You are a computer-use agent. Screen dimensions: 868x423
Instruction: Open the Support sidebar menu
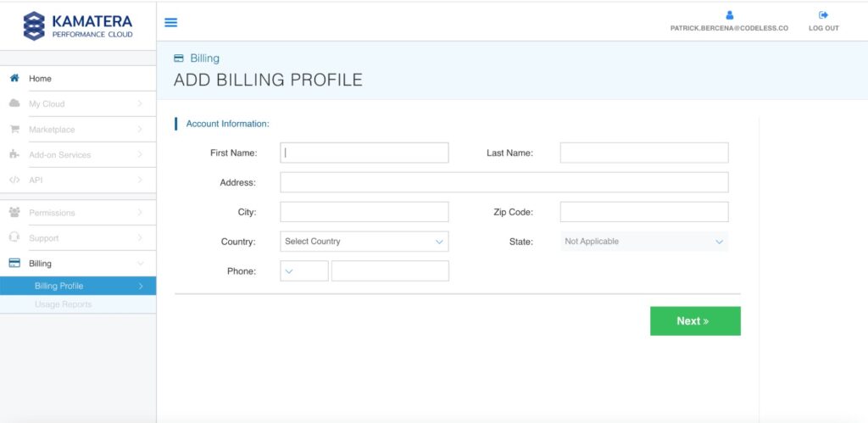click(x=77, y=238)
